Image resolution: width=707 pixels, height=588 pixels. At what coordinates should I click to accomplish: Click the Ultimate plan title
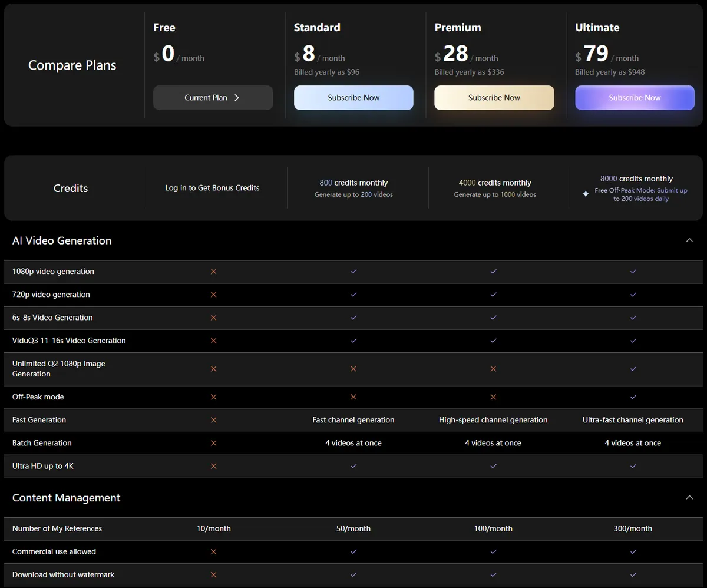pyautogui.click(x=597, y=28)
